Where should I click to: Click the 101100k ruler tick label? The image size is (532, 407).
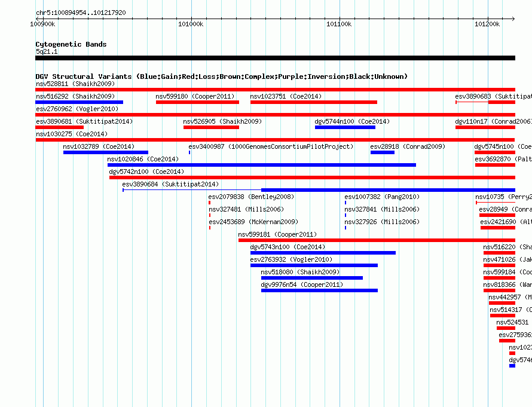click(x=340, y=24)
